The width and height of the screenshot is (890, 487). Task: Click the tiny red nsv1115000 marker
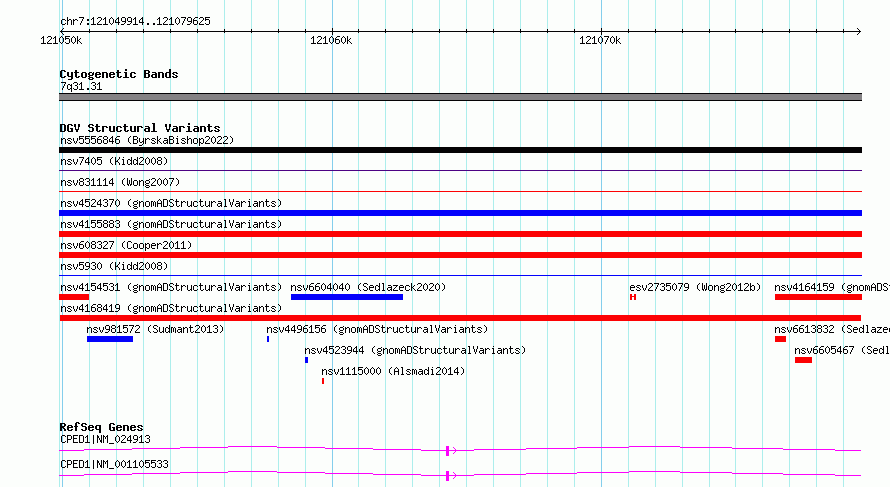[323, 381]
